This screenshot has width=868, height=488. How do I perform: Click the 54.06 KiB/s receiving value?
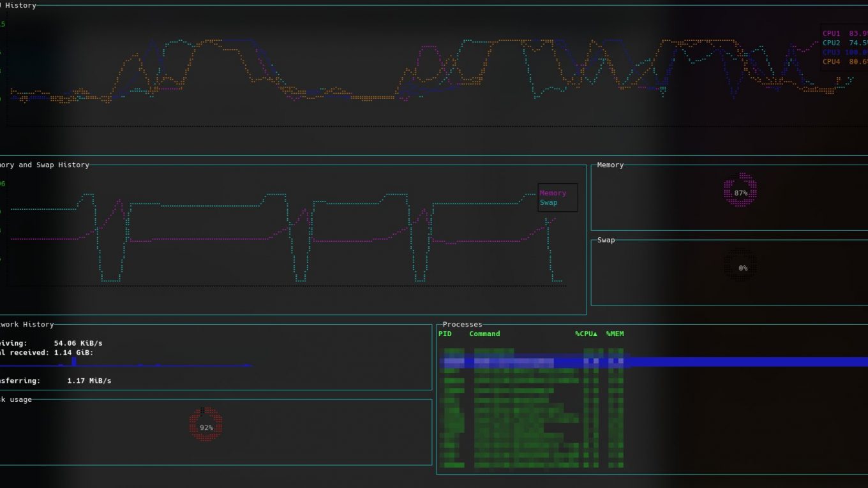pos(78,343)
